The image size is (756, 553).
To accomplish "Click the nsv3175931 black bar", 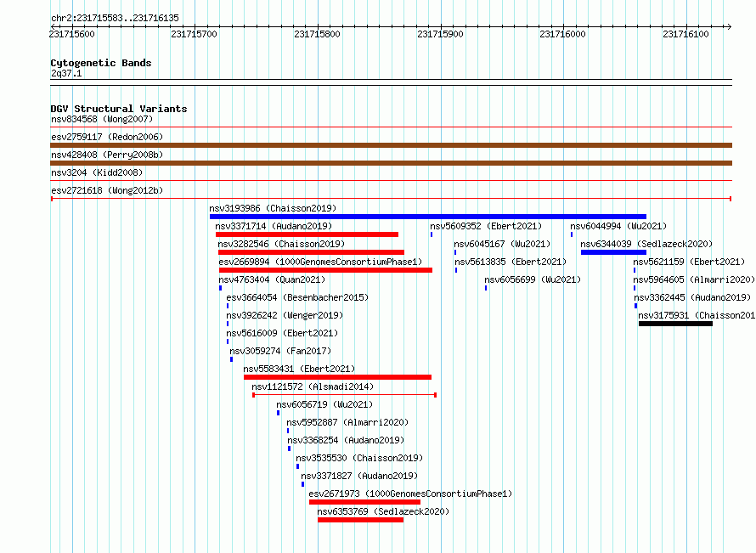I will tap(675, 324).
